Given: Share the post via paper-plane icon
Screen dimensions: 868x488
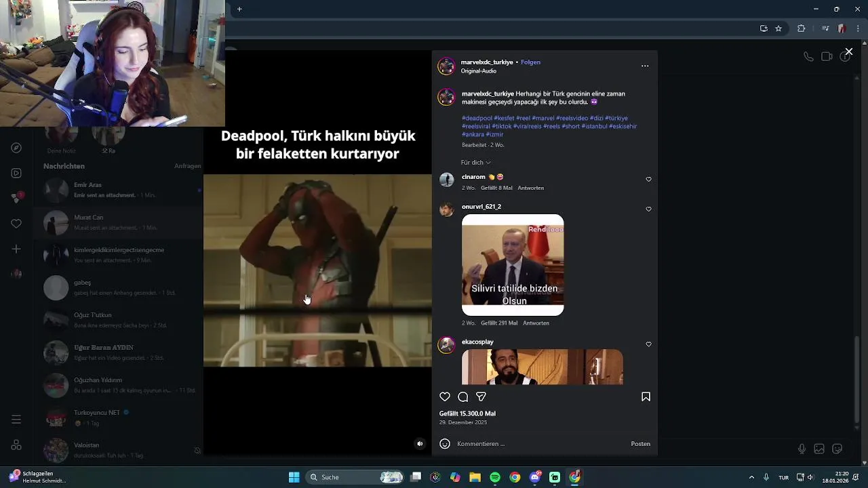Looking at the screenshot, I should [481, 397].
